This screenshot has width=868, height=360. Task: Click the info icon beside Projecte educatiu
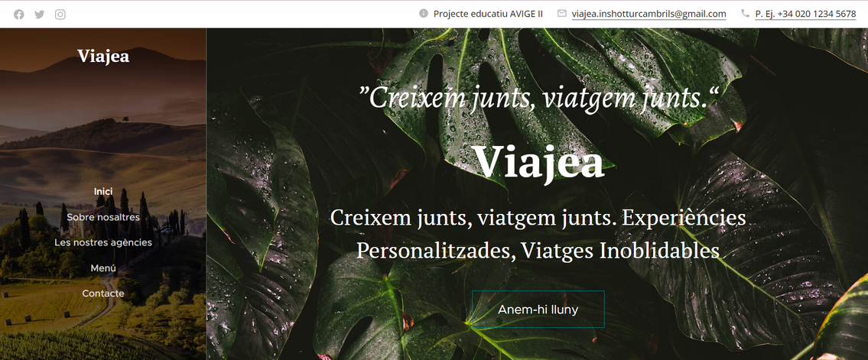tap(424, 13)
